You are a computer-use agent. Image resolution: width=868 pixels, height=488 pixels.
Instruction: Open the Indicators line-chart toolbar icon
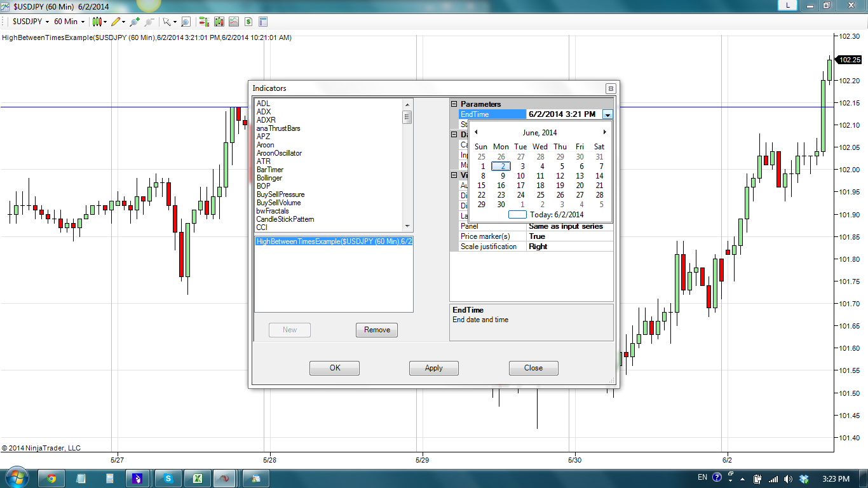coord(234,22)
